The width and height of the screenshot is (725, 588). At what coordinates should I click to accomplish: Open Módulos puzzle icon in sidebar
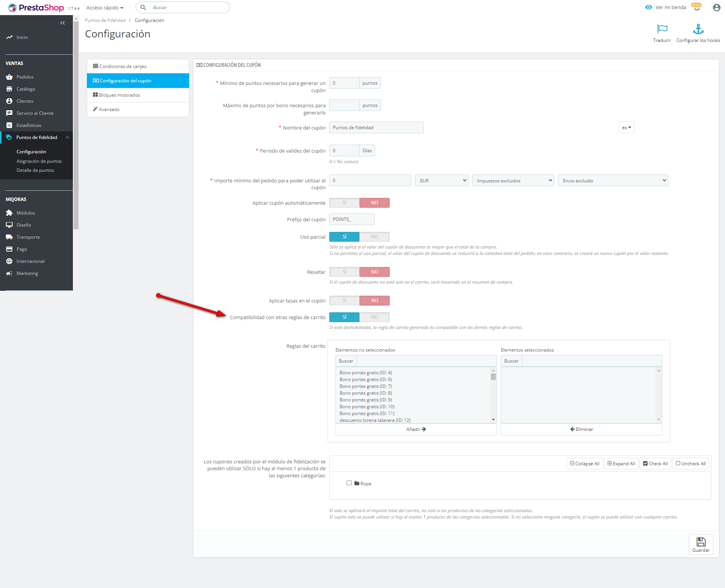9,213
